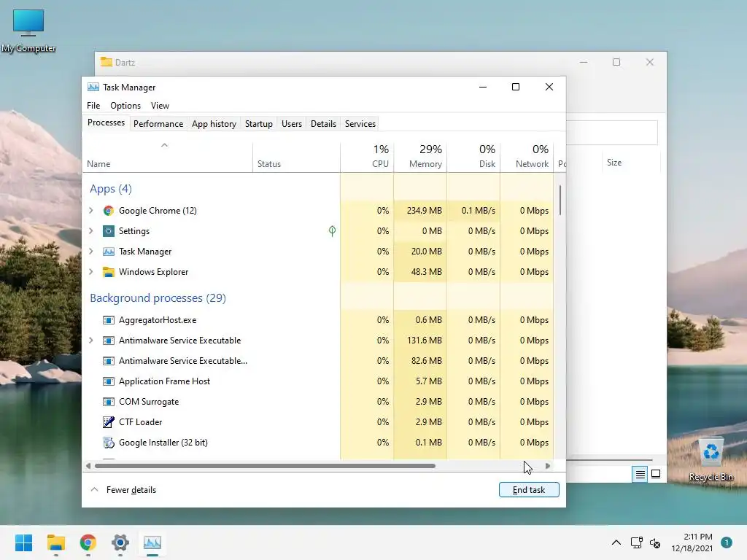Sort by the Status column header

coord(296,157)
